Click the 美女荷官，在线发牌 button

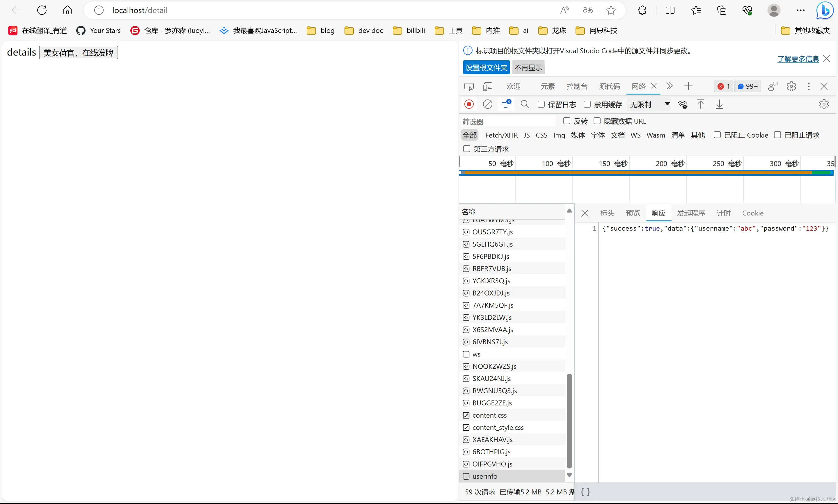click(x=79, y=53)
